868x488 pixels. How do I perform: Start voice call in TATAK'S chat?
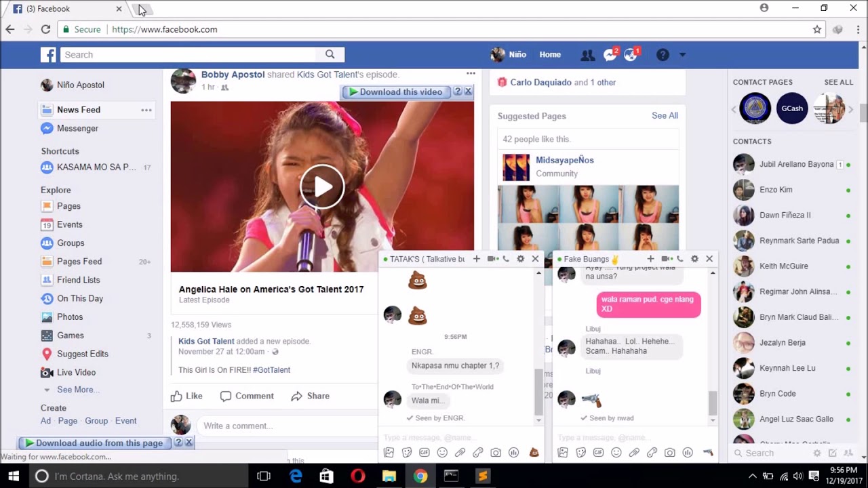(506, 259)
